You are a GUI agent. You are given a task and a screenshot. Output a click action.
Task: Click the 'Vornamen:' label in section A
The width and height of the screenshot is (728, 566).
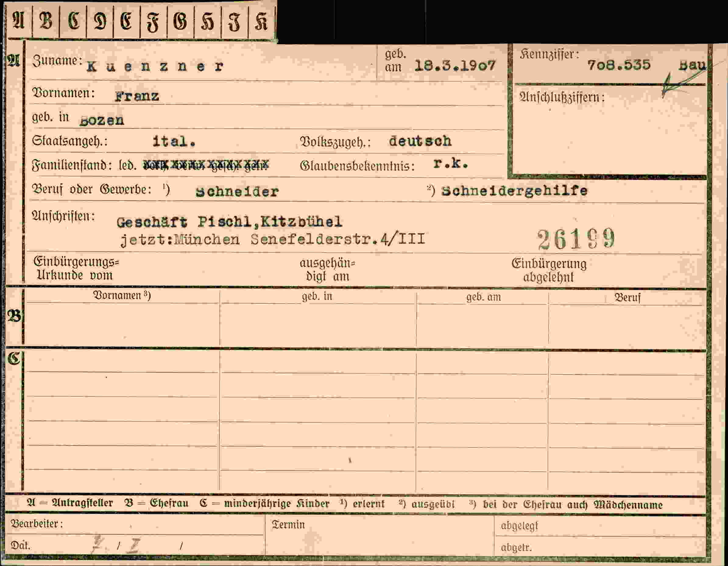coord(63,93)
